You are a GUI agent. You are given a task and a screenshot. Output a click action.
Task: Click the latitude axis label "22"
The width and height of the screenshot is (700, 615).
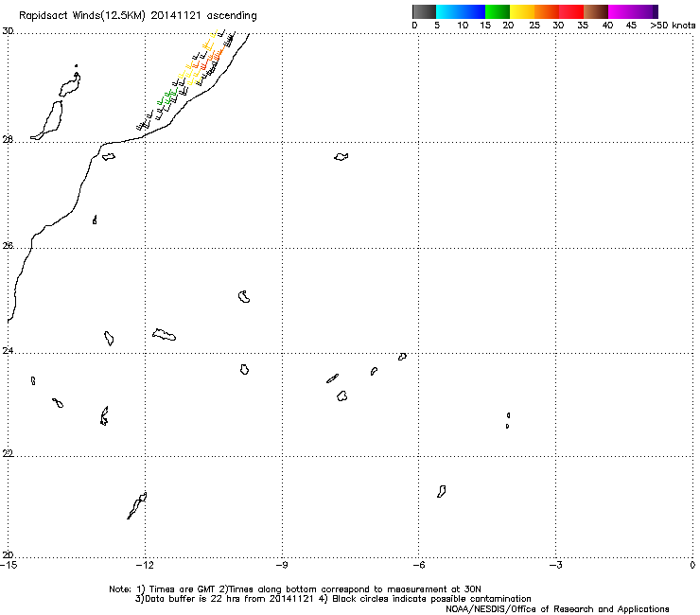tap(8, 453)
